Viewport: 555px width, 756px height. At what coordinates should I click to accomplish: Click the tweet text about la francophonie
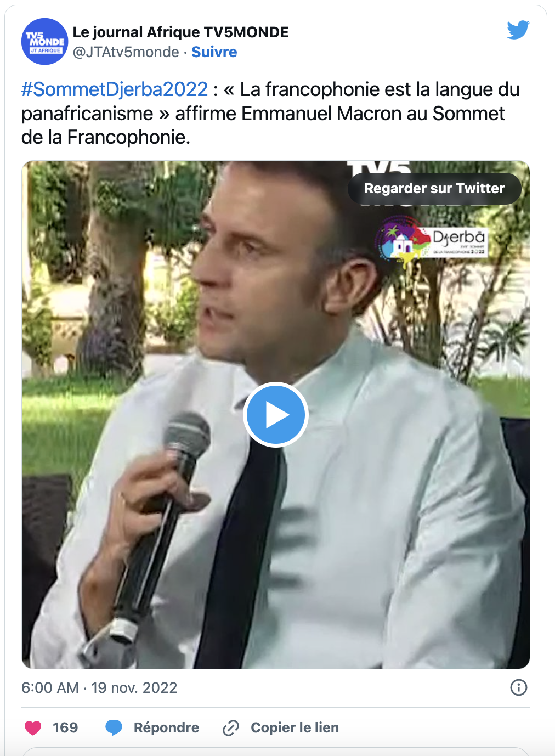point(270,113)
